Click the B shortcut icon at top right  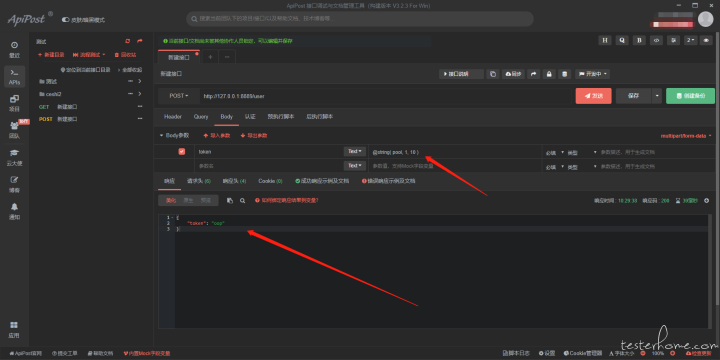(639, 40)
